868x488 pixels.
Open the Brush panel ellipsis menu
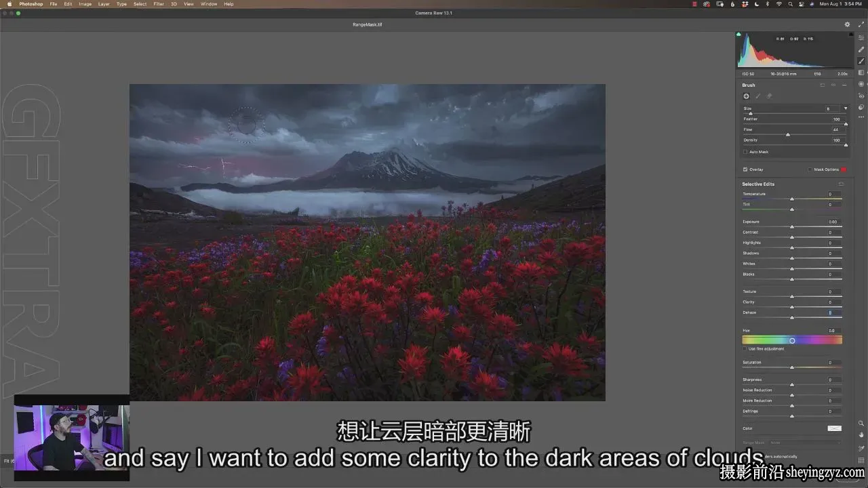point(844,85)
